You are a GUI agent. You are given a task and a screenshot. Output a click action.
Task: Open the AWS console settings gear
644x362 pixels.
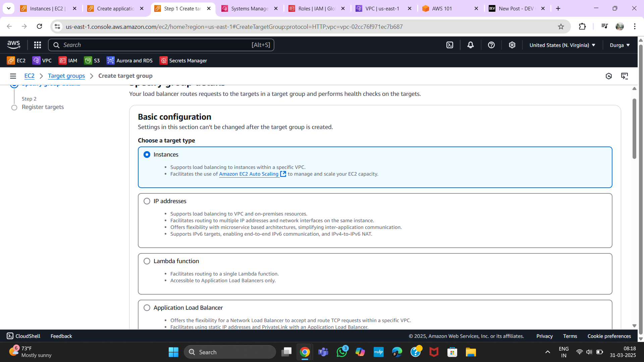coord(512,45)
